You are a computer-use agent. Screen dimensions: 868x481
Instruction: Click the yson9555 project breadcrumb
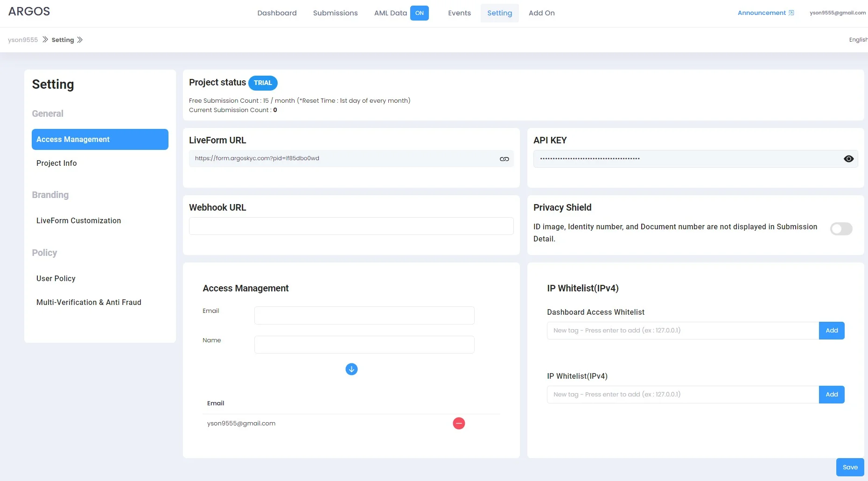point(23,40)
